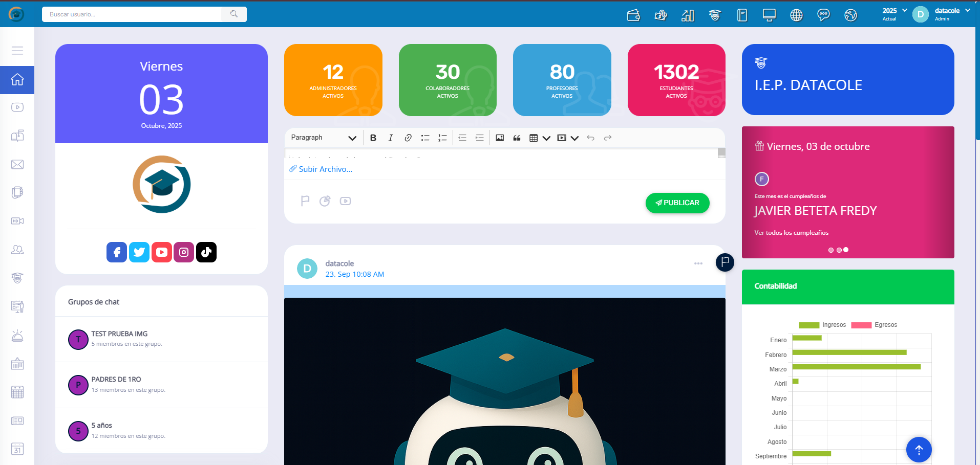This screenshot has width=980, height=465.
Task: Click the scroll-to-top arrow button
Action: [x=919, y=450]
